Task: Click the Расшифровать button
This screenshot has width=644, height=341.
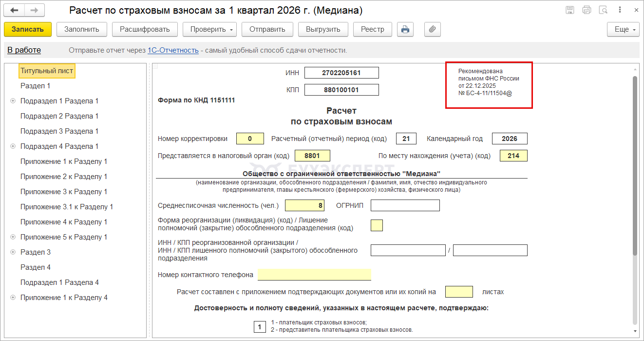Action: pos(145,29)
